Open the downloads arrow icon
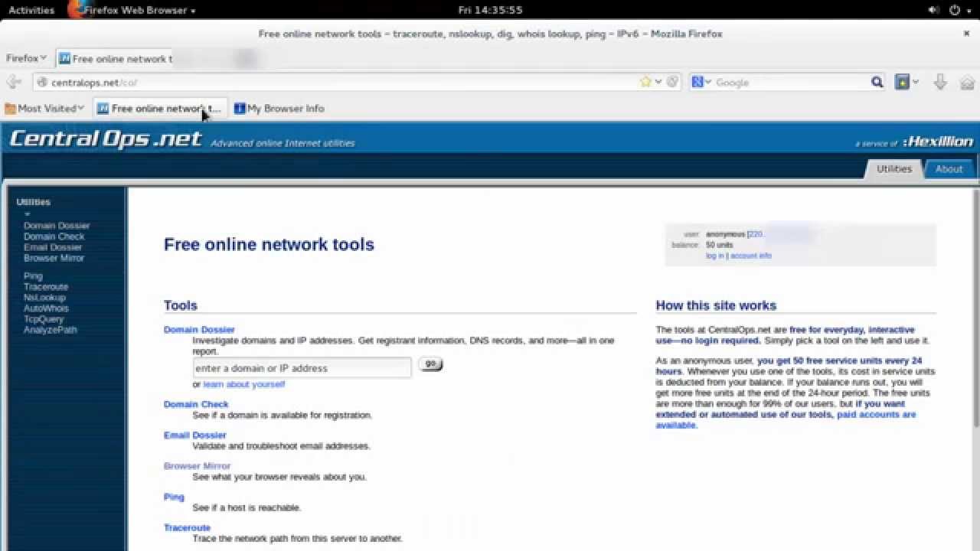This screenshot has width=980, height=551. 941,82
